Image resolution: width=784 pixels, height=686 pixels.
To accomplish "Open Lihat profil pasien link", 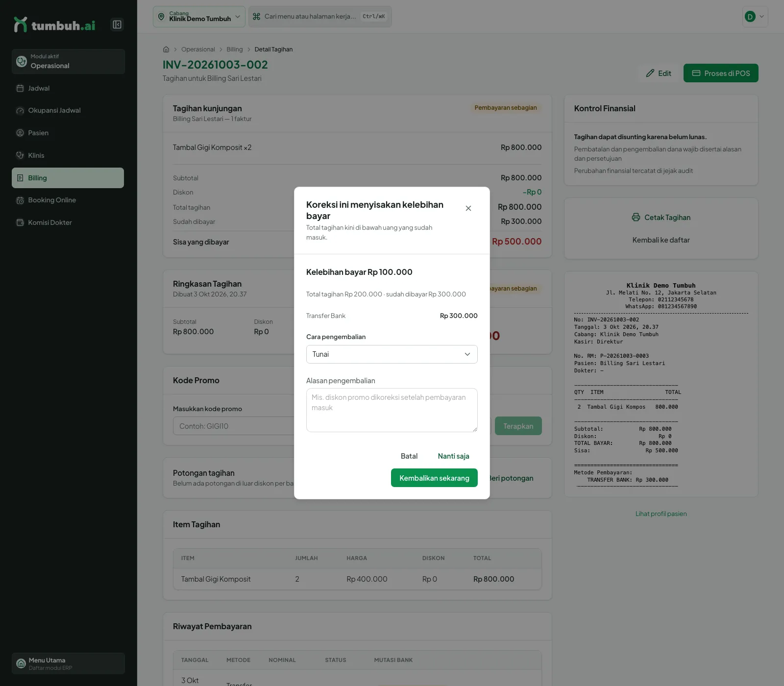I will coord(661,514).
